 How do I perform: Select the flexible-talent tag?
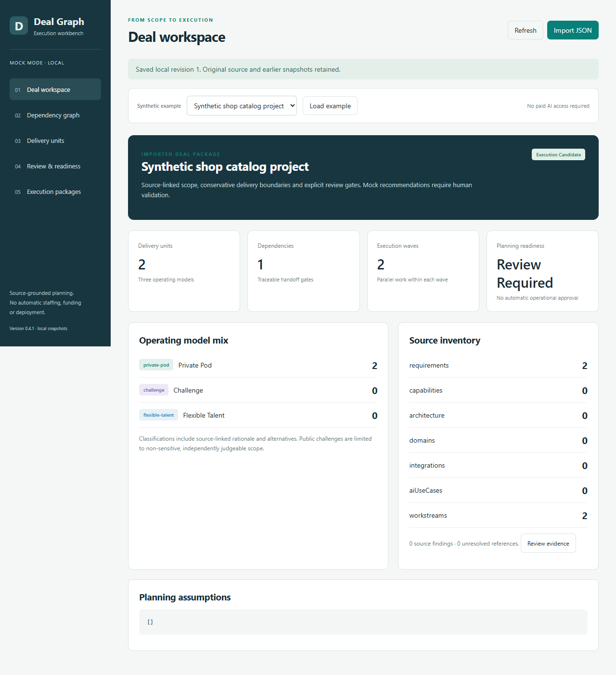click(x=158, y=415)
